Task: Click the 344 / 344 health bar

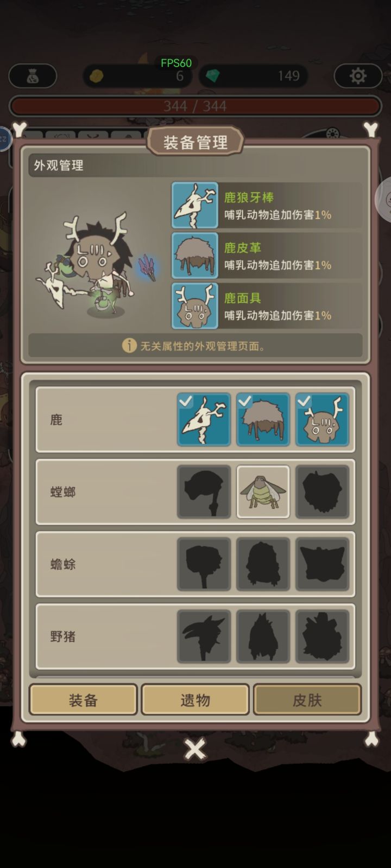Action: coord(195,106)
